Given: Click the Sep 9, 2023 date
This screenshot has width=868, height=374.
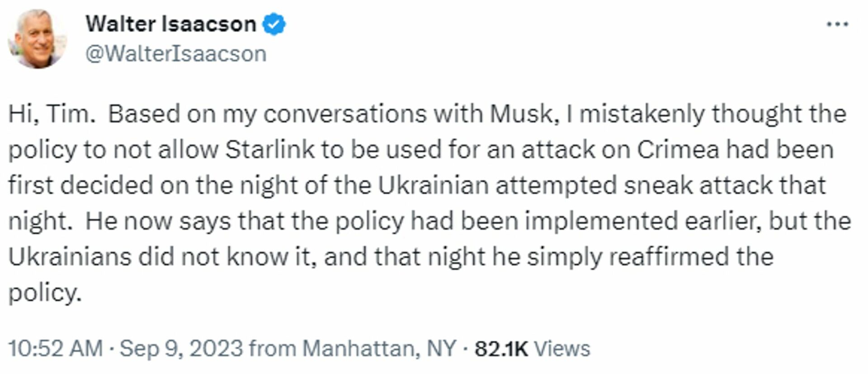Looking at the screenshot, I should 181,349.
